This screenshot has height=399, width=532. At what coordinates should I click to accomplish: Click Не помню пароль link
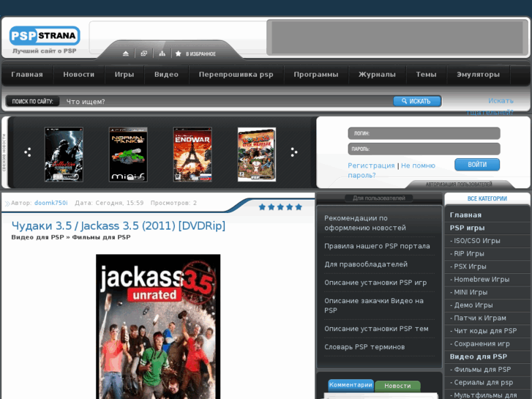point(391,170)
